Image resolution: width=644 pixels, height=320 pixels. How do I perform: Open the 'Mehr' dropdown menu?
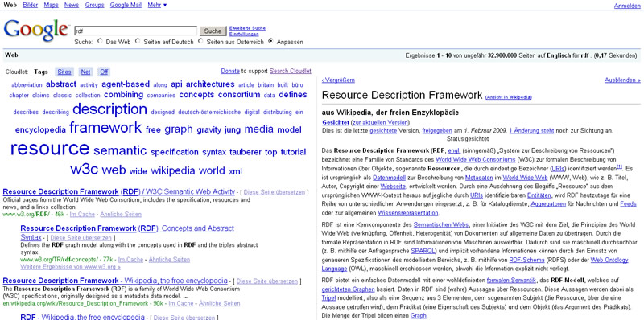tap(157, 5)
